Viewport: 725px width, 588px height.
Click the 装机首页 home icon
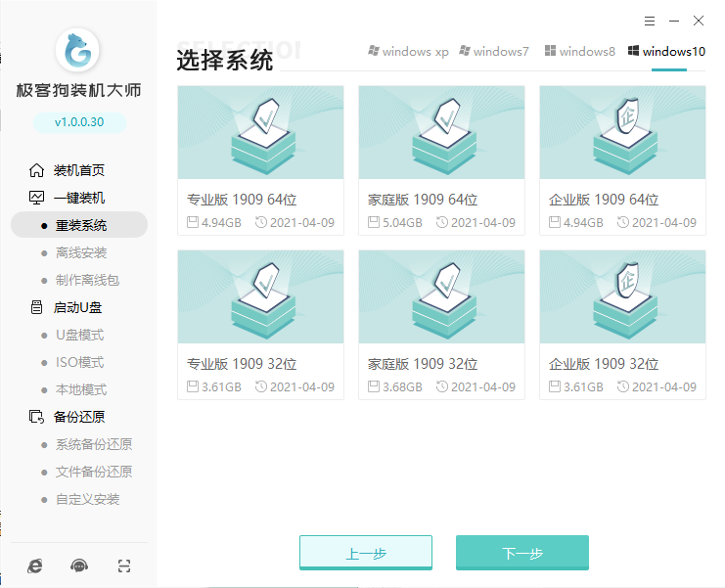point(36,170)
